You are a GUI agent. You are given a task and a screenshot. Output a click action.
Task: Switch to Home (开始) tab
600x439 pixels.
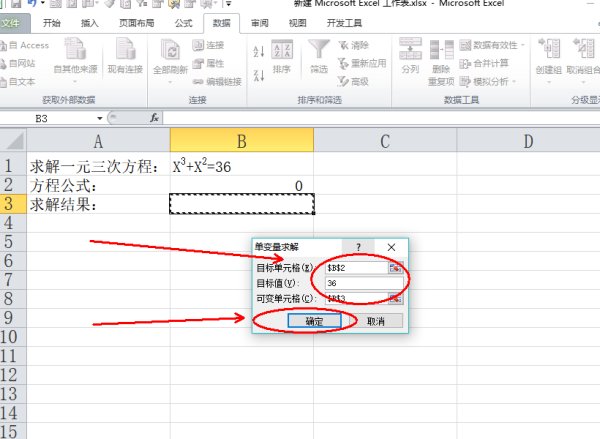(x=52, y=23)
